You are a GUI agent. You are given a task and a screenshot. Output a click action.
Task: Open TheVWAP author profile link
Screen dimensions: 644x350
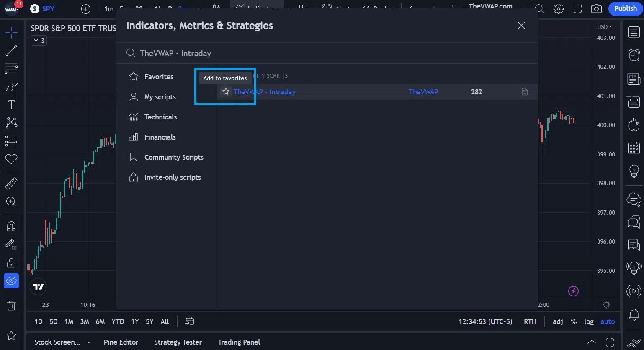[x=423, y=92]
